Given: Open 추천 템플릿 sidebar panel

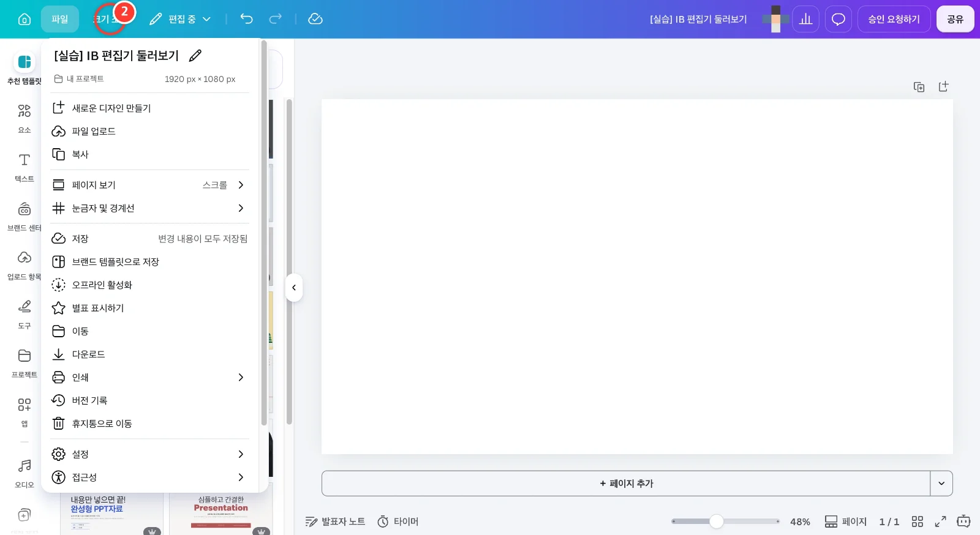Looking at the screenshot, I should tap(24, 69).
